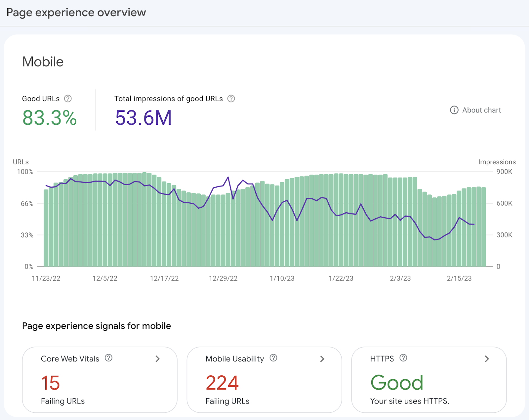Expand the Core Web Vitals card chevron
529x420 pixels.
click(x=158, y=359)
